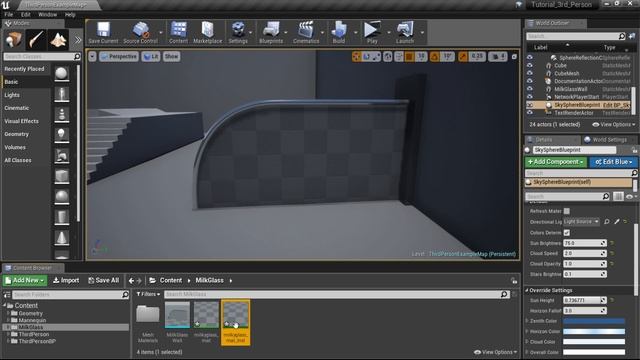Screen dimensions: 640x360
Task: Open Source Control toolbar icon
Action: (x=140, y=32)
